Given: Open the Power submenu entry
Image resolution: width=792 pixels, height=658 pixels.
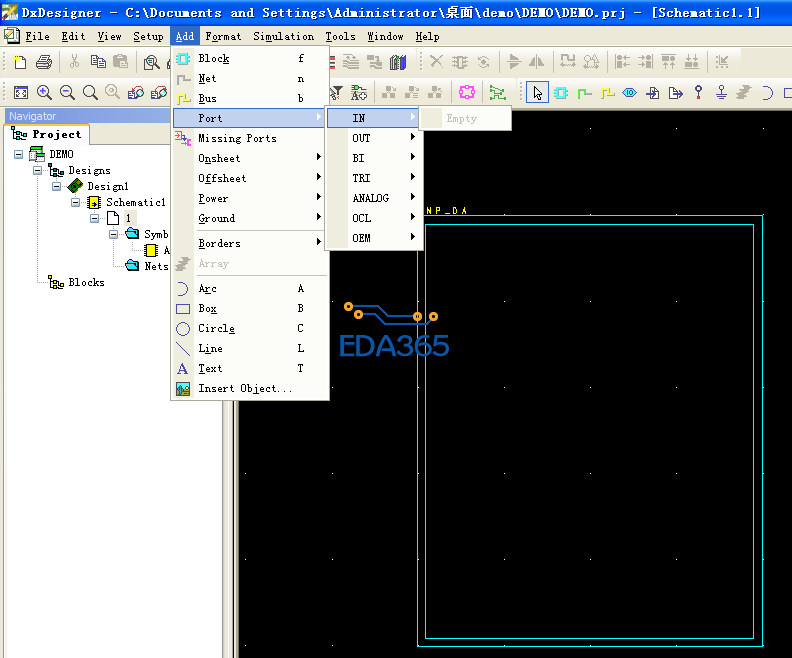Looking at the screenshot, I should tap(251, 198).
